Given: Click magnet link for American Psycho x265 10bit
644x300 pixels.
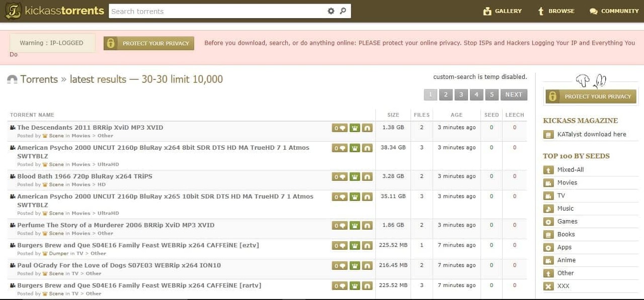Looking at the screenshot, I should pos(367,197).
